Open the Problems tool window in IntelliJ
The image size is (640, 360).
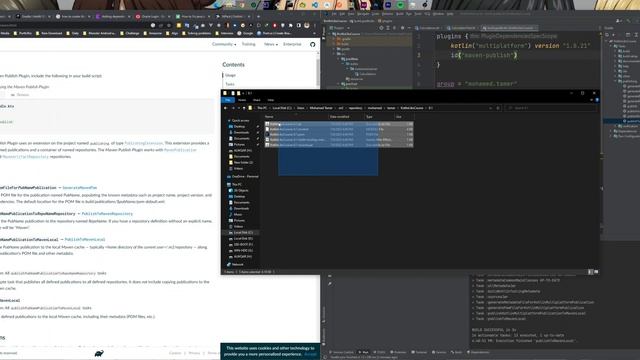(x=399, y=352)
